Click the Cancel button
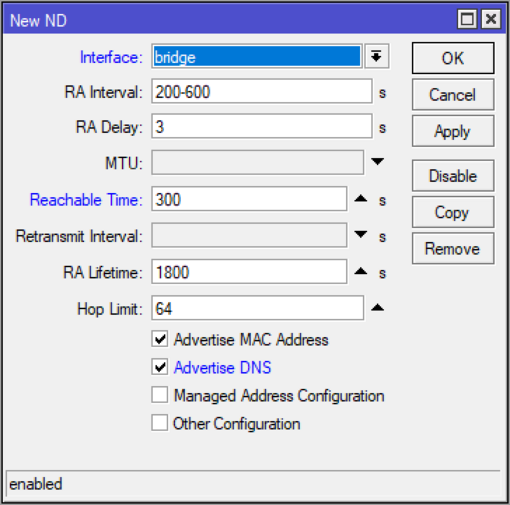The image size is (510, 505). [x=453, y=95]
